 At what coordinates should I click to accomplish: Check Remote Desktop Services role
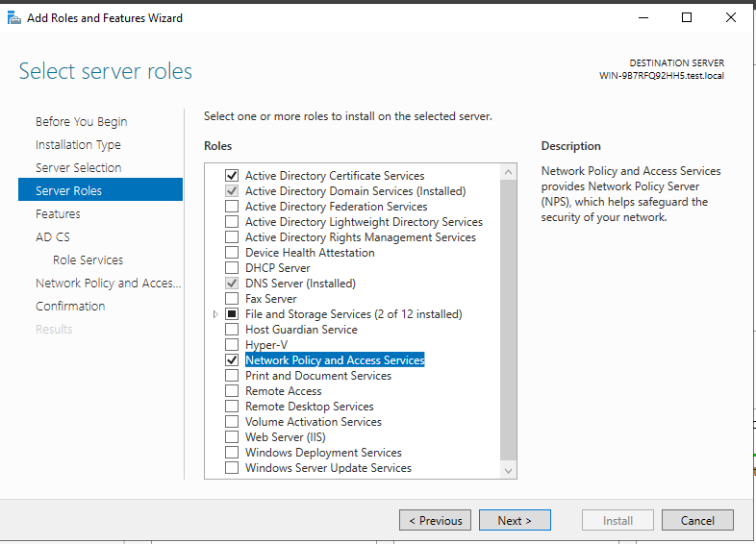232,407
